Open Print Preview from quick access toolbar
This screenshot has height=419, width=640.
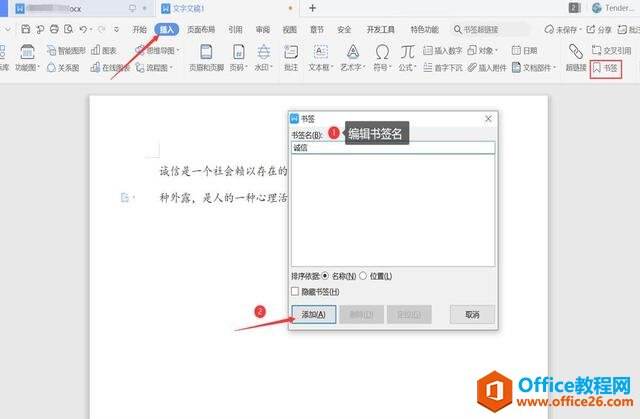69,29
